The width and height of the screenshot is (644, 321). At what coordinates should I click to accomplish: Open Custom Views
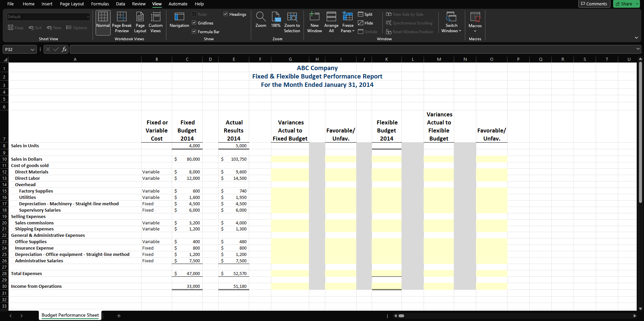pos(155,22)
